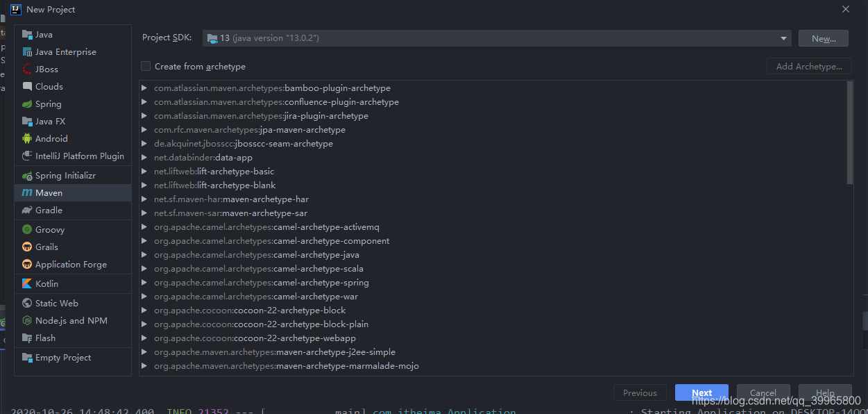Click the SDK folder icon in dropdown
This screenshot has width=868, height=414.
point(212,38)
